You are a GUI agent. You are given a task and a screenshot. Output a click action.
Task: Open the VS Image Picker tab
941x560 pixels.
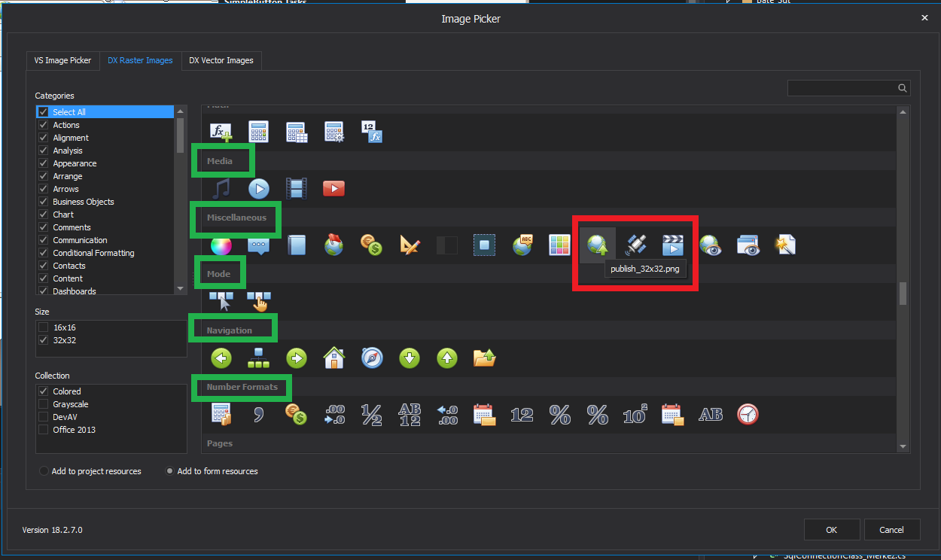[62, 61]
